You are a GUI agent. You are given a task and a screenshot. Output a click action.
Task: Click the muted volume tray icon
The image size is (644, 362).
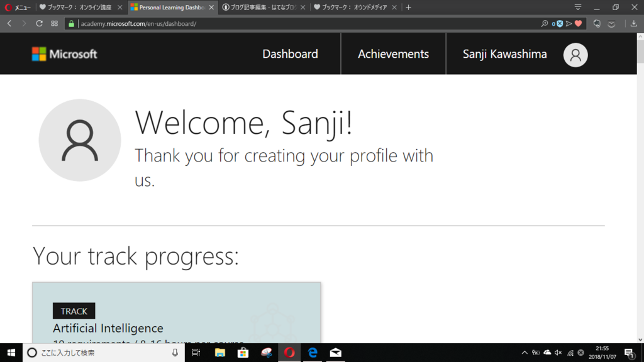coord(558,353)
